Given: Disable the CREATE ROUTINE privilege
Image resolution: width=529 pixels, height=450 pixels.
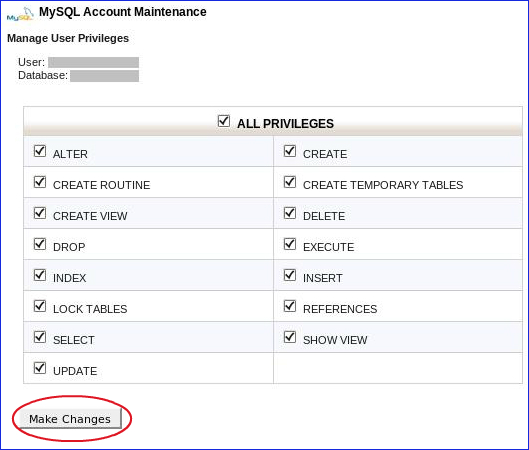Looking at the screenshot, I should point(40,182).
